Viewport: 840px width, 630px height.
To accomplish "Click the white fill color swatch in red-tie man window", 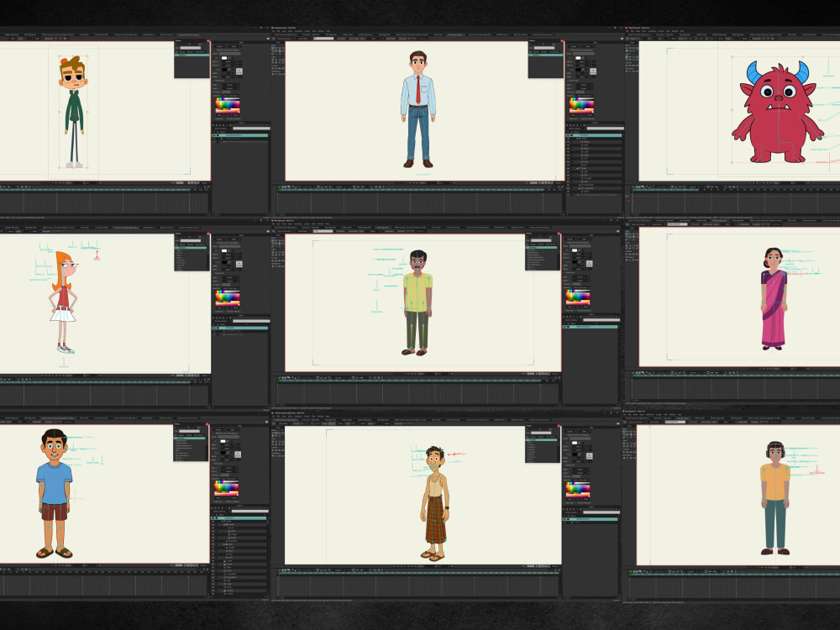I will [578, 58].
